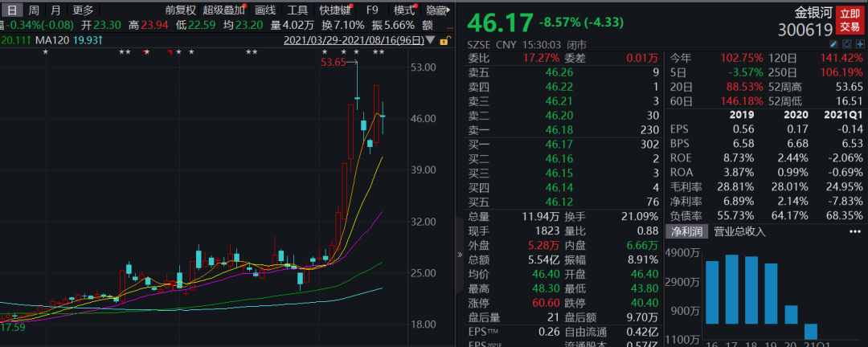This screenshot has height=347, width=868.
Task: Select the 营业总收入 tab
Action: click(x=739, y=231)
